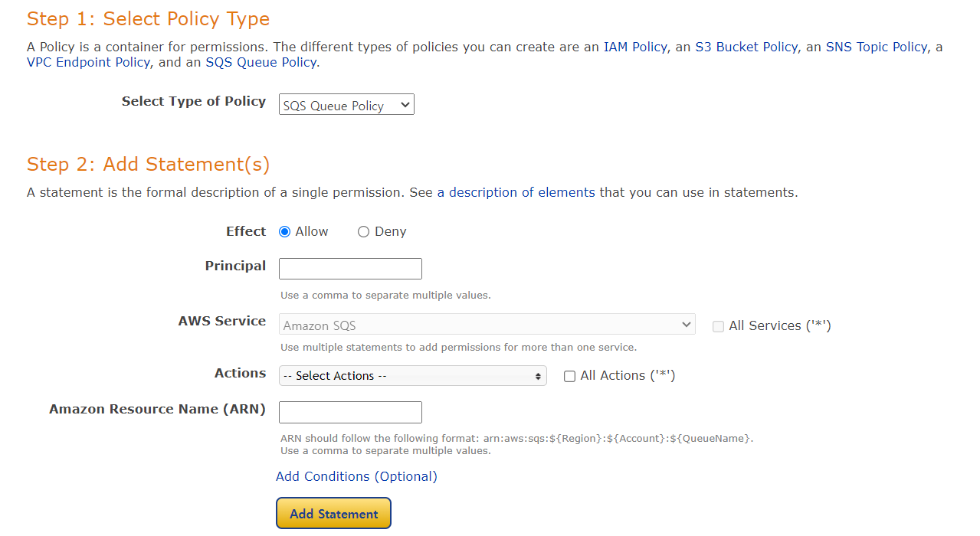
Task: Open the description of elements link
Action: [x=516, y=192]
